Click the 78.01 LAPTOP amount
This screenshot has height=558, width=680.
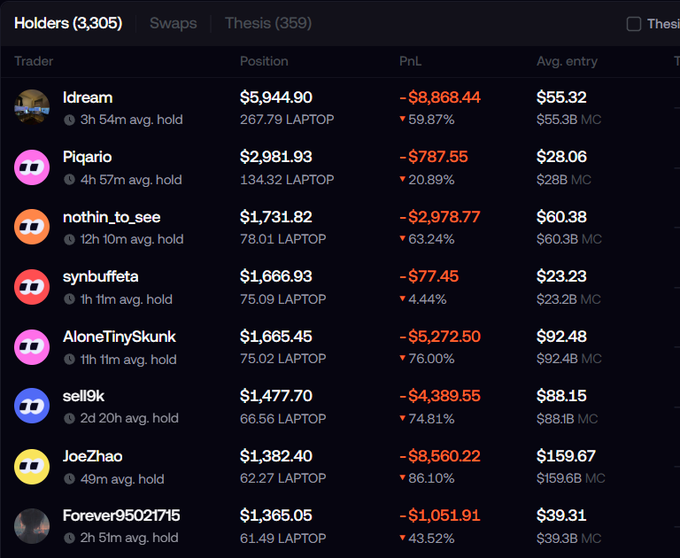283,239
